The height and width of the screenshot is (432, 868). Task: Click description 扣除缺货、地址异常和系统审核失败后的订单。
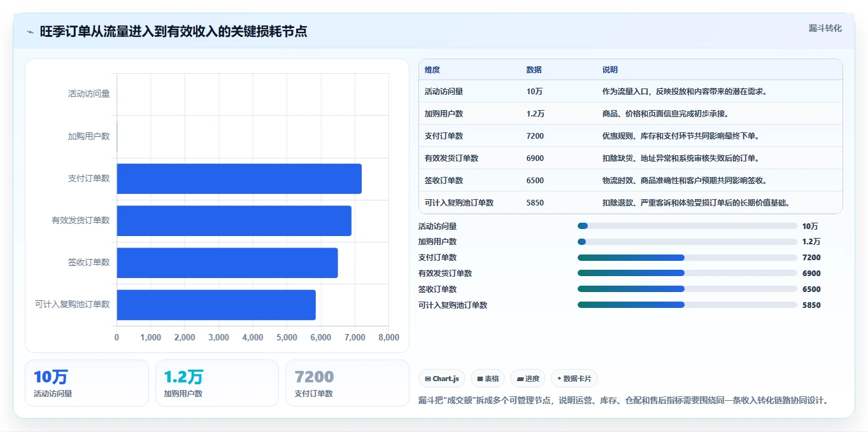point(681,158)
